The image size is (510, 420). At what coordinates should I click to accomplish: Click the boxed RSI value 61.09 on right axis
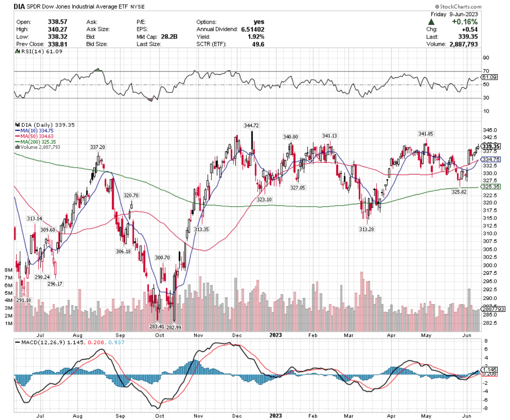490,77
